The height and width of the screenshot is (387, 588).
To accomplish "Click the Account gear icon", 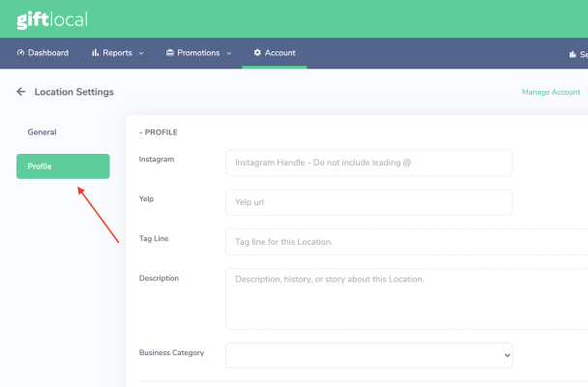I will (257, 53).
